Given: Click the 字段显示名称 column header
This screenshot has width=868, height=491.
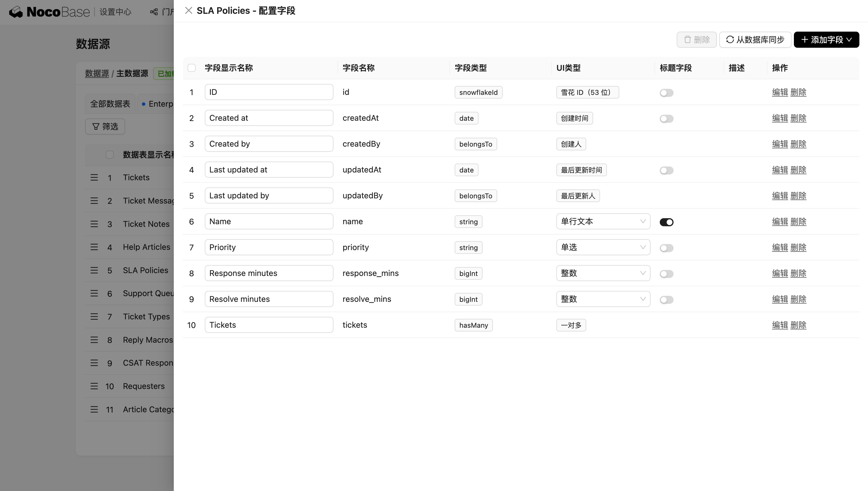Looking at the screenshot, I should point(229,68).
